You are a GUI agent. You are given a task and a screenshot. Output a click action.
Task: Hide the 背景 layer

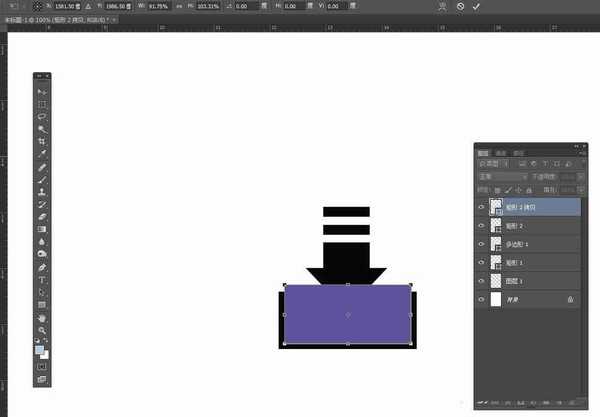click(x=481, y=299)
